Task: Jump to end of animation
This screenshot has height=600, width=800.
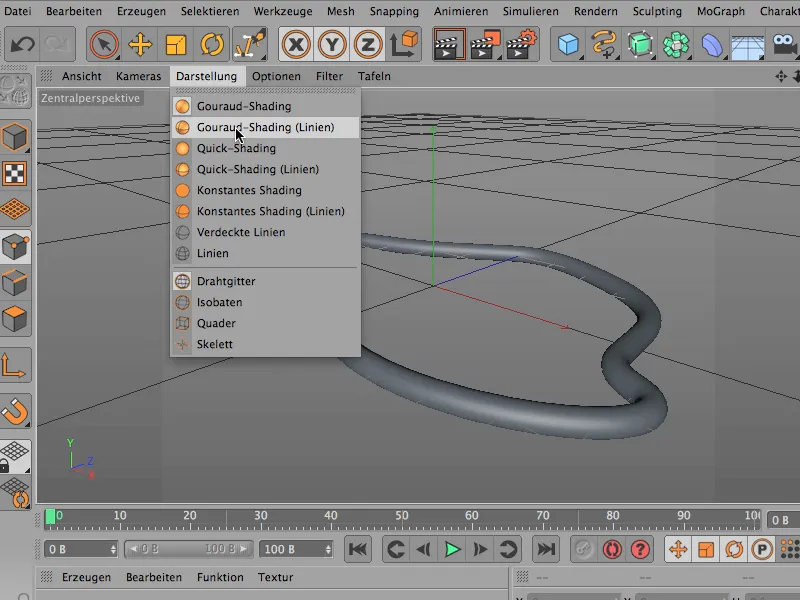Action: point(545,549)
